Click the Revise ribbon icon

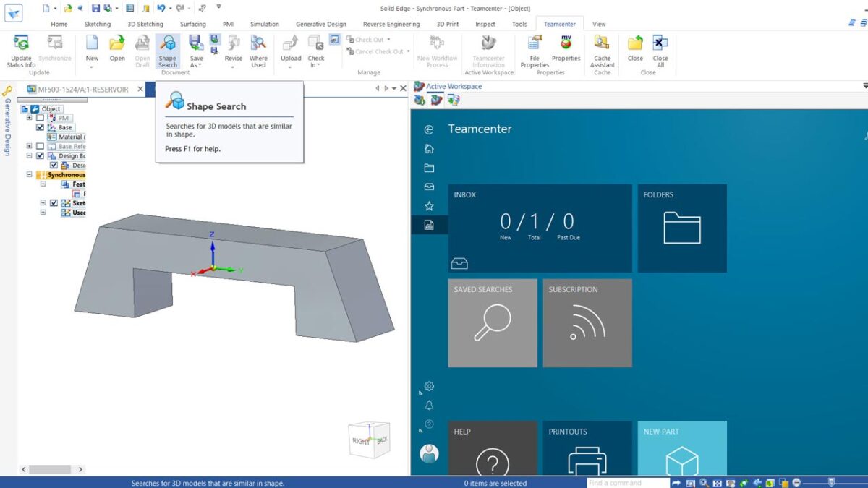[234, 51]
